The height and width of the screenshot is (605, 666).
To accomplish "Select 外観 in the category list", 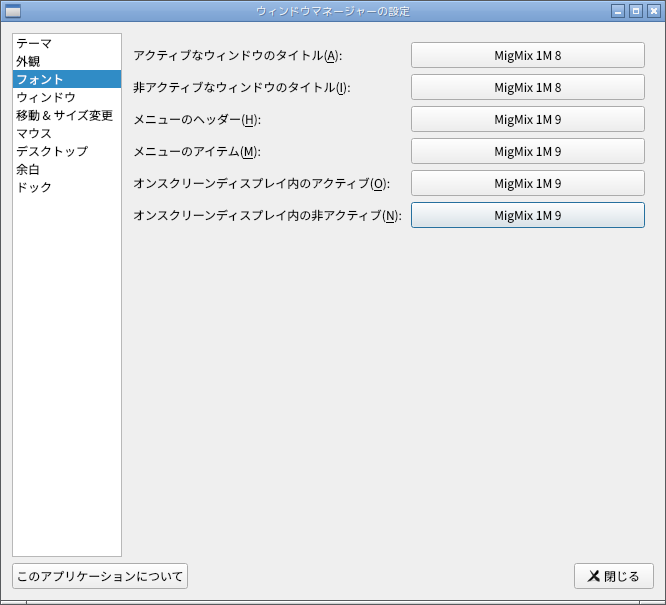I will coord(67,61).
